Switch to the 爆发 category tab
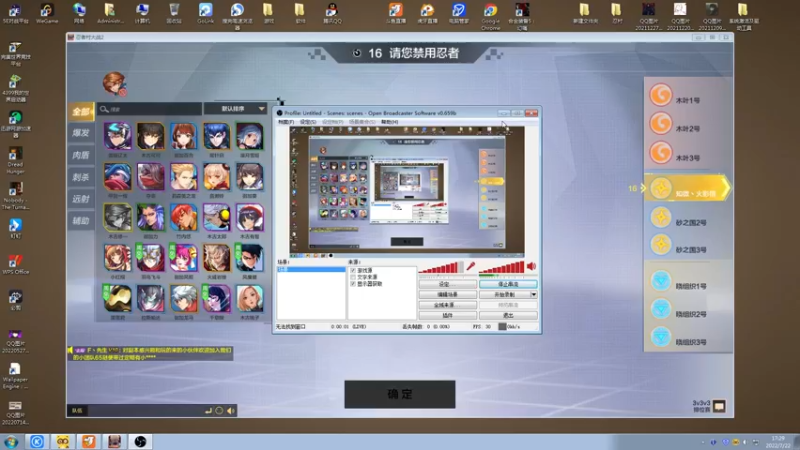 [81, 133]
